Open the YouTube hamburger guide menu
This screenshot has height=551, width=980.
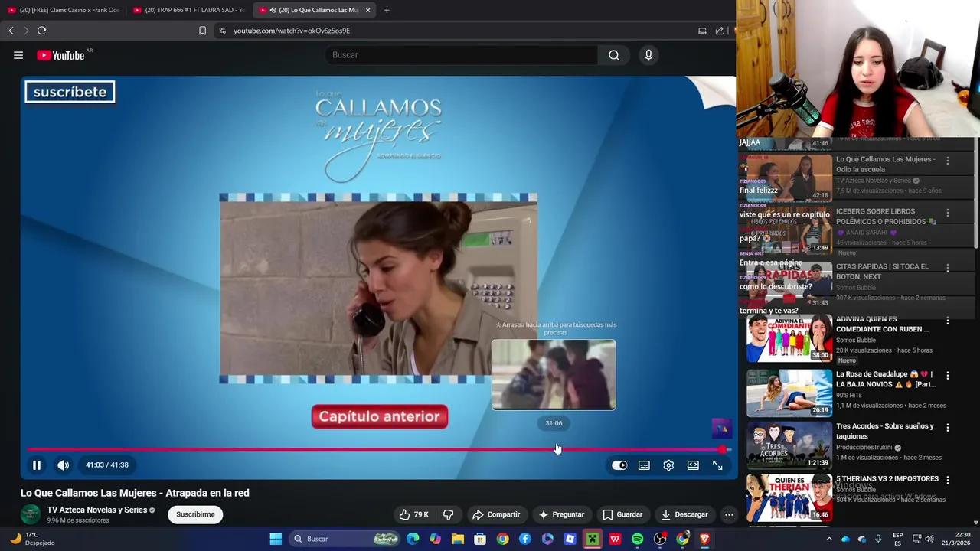[x=18, y=55]
